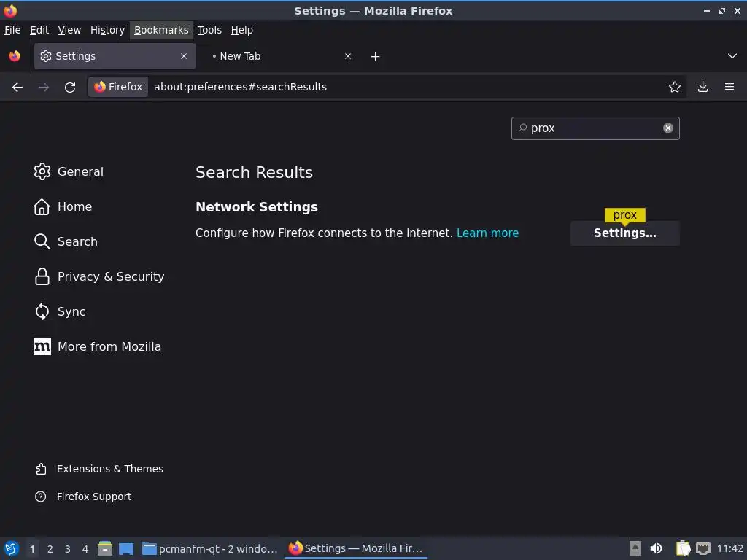This screenshot has width=747, height=560.
Task: Switch to the Settings tab
Action: pos(115,56)
